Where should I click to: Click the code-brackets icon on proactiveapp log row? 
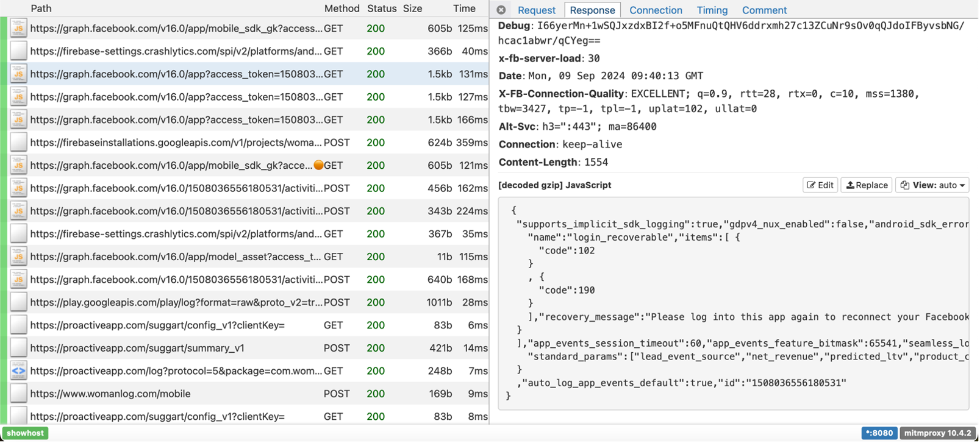18,370
